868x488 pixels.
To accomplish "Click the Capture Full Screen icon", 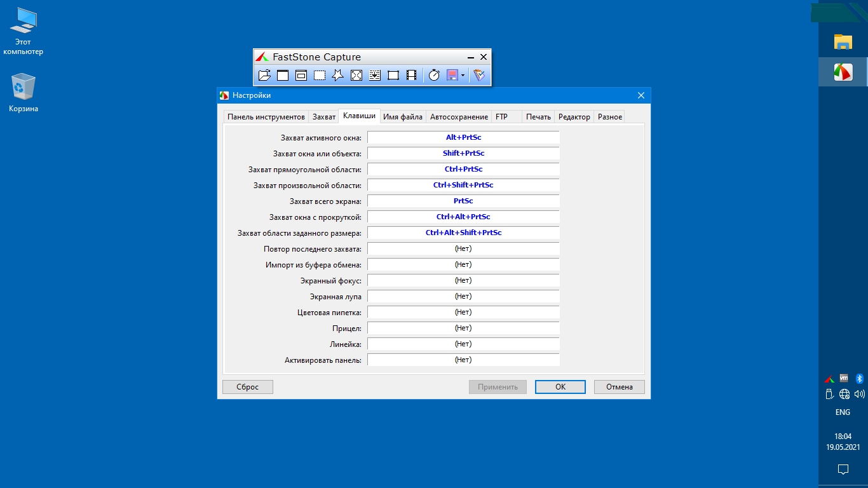I will (x=356, y=76).
